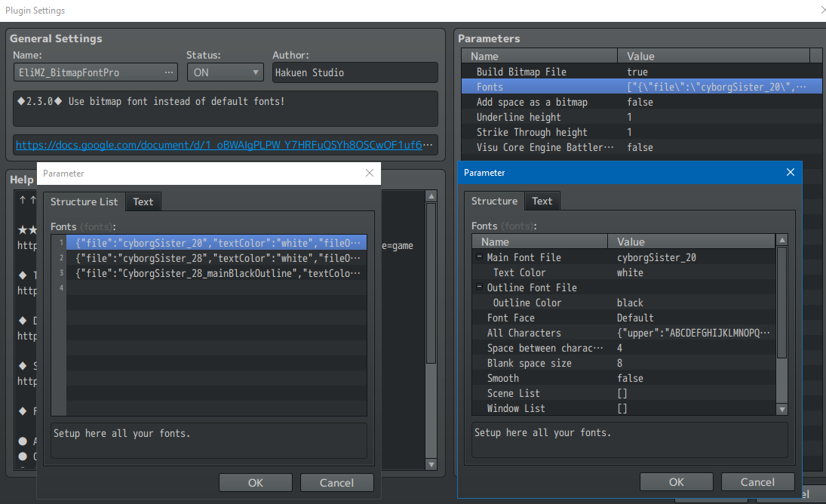Select the Build Bitmap File parameter row
Viewport: 826px width, 504px height.
point(641,72)
